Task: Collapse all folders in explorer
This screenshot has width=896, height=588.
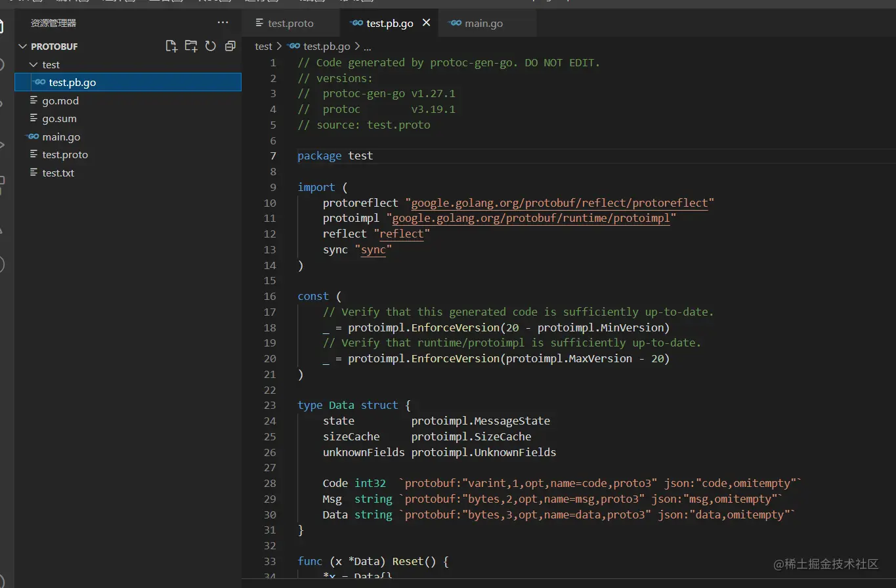Action: tap(230, 46)
